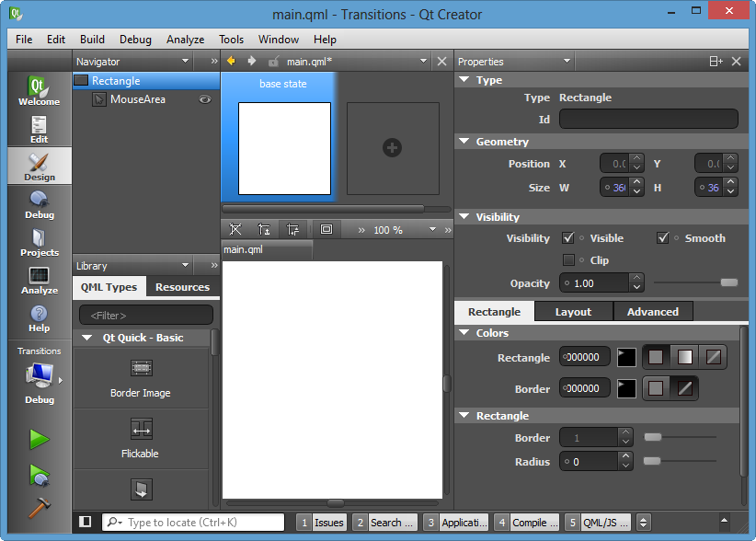Collapse the Colors section
This screenshot has height=541, width=756.
pyautogui.click(x=464, y=332)
